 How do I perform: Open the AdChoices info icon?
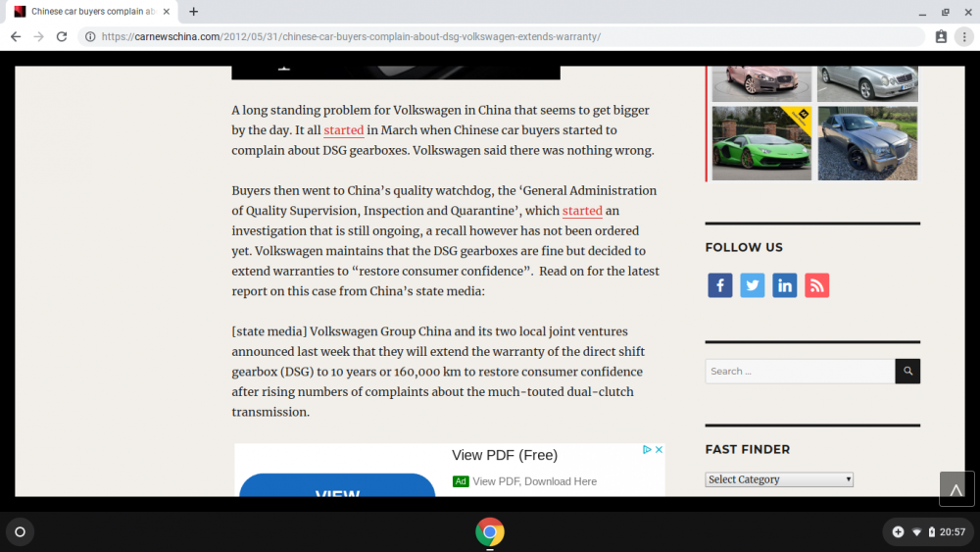coord(647,449)
